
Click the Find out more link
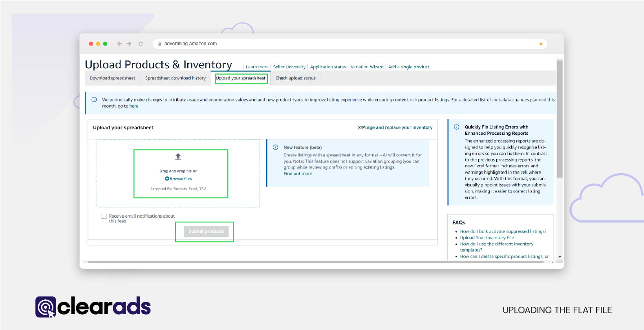pos(298,174)
